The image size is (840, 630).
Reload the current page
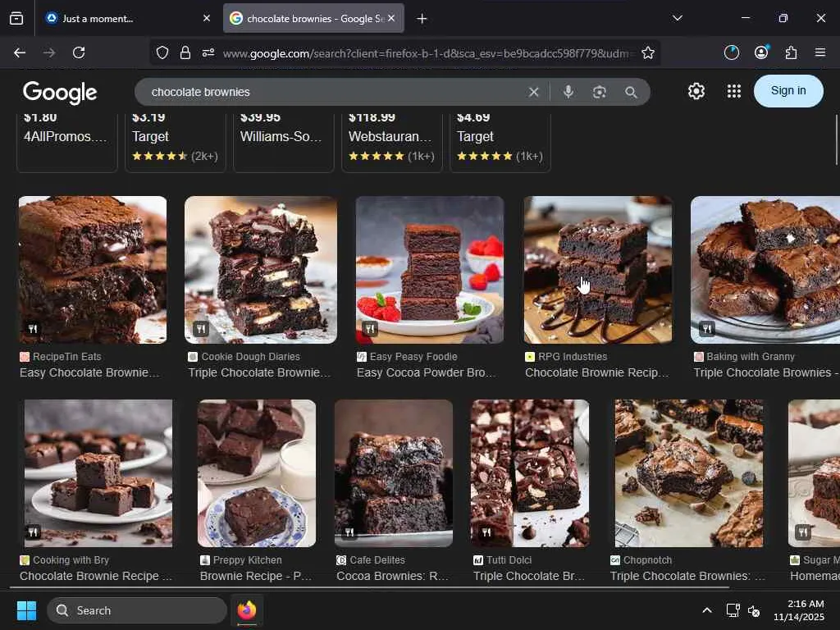point(79,52)
